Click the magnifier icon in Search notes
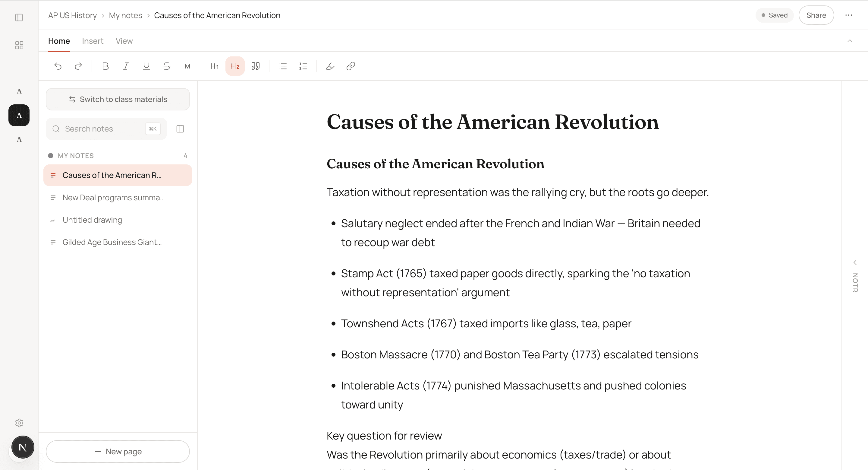 pos(56,129)
